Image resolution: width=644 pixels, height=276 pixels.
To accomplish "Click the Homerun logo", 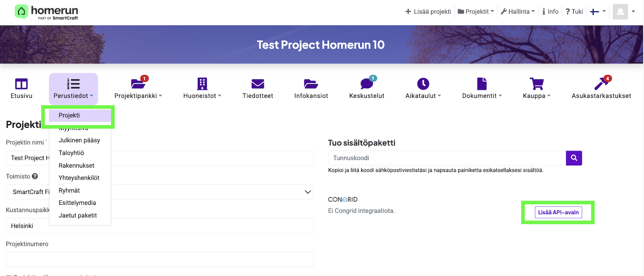I will [46, 12].
